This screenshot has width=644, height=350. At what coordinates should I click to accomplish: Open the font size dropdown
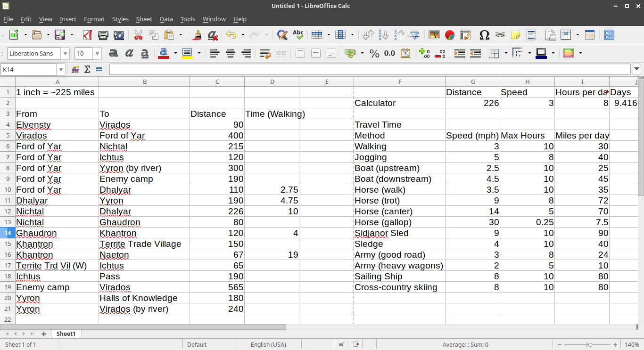pos(97,53)
